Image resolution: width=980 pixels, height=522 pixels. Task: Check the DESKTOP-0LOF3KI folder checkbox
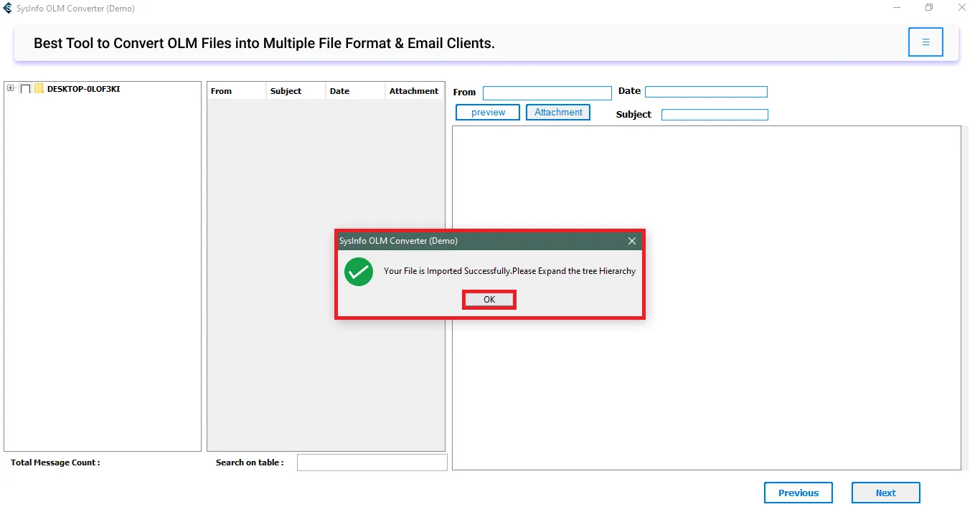(26, 89)
